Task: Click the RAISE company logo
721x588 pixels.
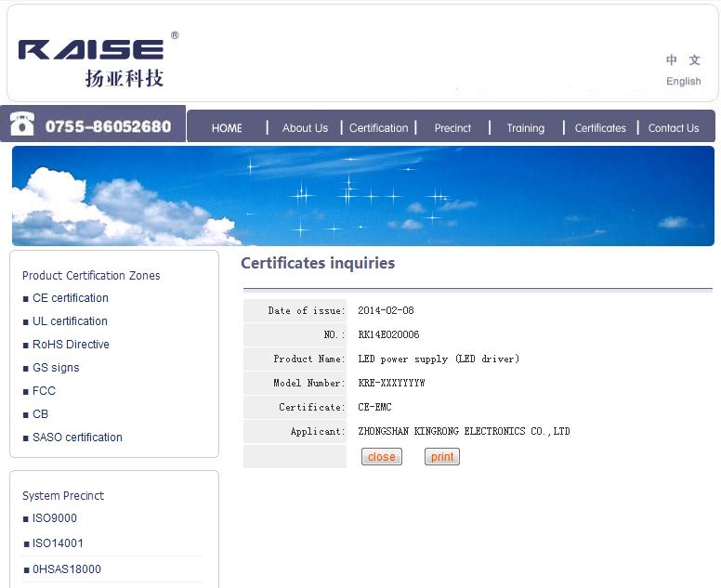Action: [x=98, y=59]
